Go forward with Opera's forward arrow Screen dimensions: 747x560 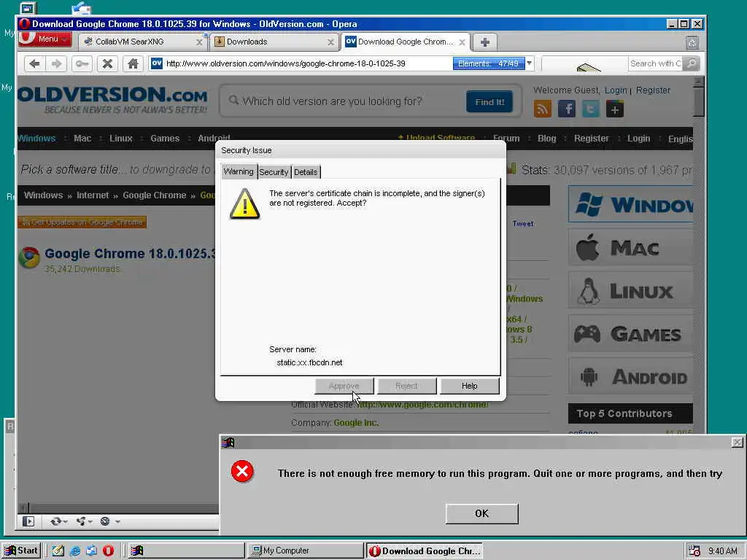coord(56,63)
